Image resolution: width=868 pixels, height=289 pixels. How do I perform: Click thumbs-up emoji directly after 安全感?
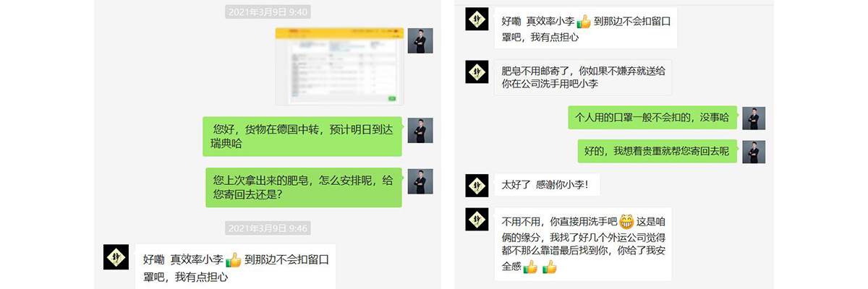[531, 268]
